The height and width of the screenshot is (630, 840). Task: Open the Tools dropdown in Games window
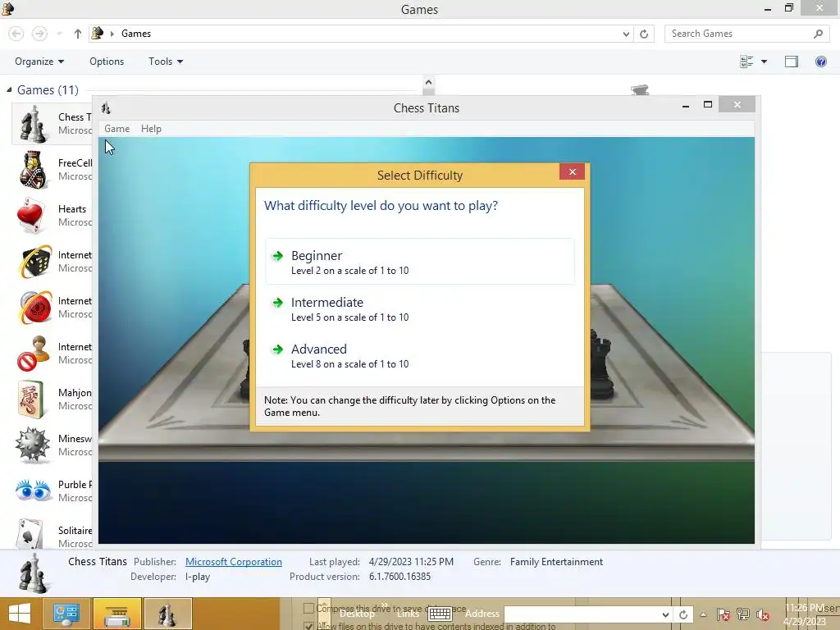(166, 62)
